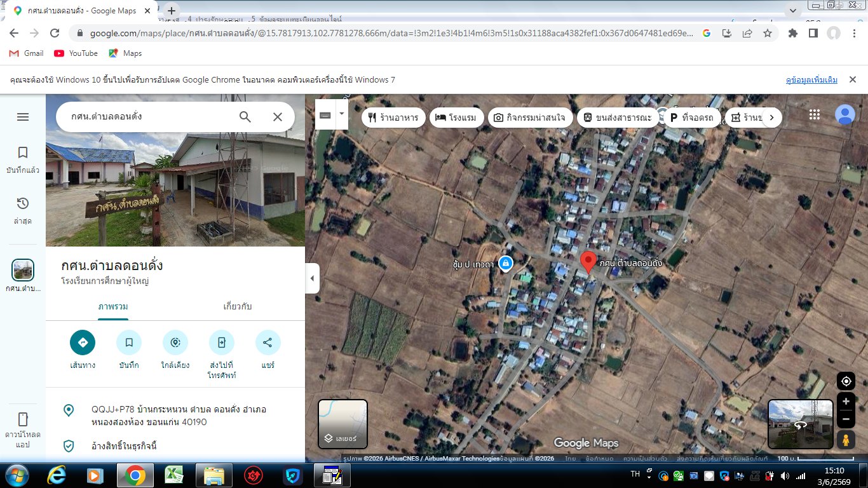Show more category chips with the right chevron
This screenshot has width=868, height=488.
pos(771,118)
